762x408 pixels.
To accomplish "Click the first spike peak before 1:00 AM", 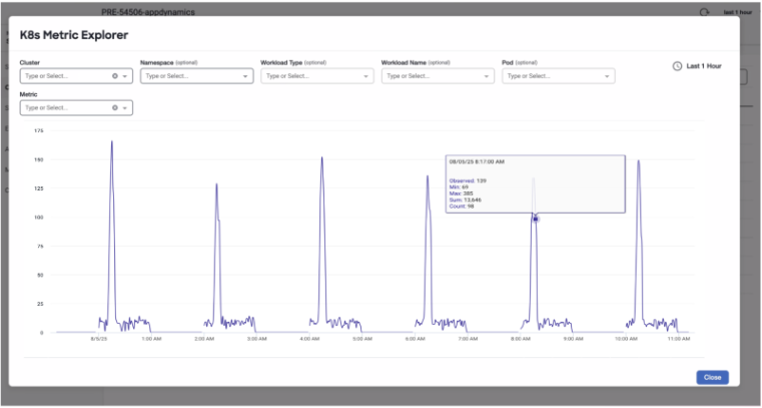I will coord(111,142).
